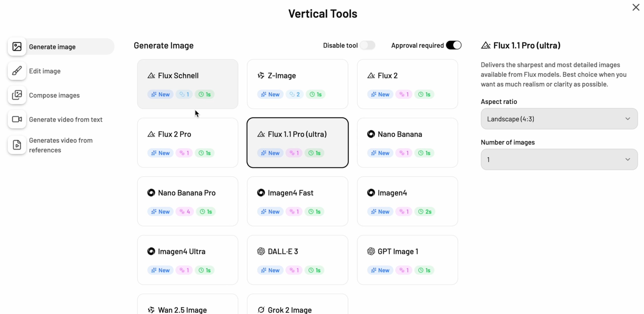Click the Edit image brush icon
The image size is (644, 314).
[17, 71]
